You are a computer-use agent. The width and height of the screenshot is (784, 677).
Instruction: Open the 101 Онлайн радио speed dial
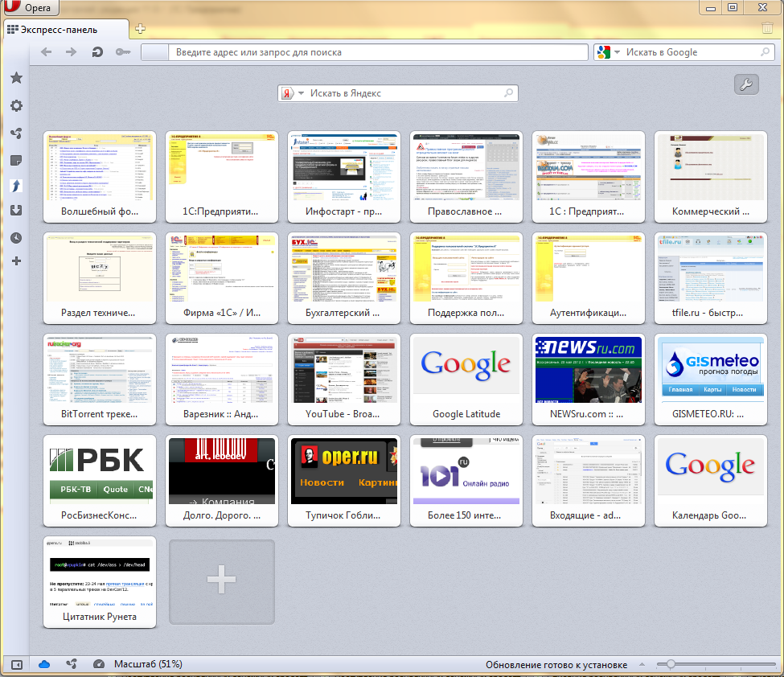coord(466,481)
